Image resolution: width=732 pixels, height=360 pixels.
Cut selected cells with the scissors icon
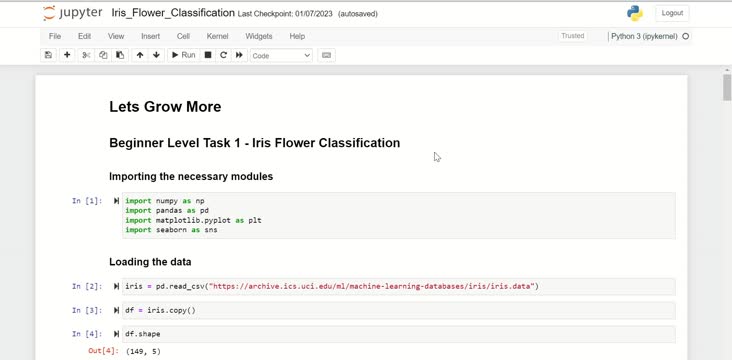[x=86, y=55]
